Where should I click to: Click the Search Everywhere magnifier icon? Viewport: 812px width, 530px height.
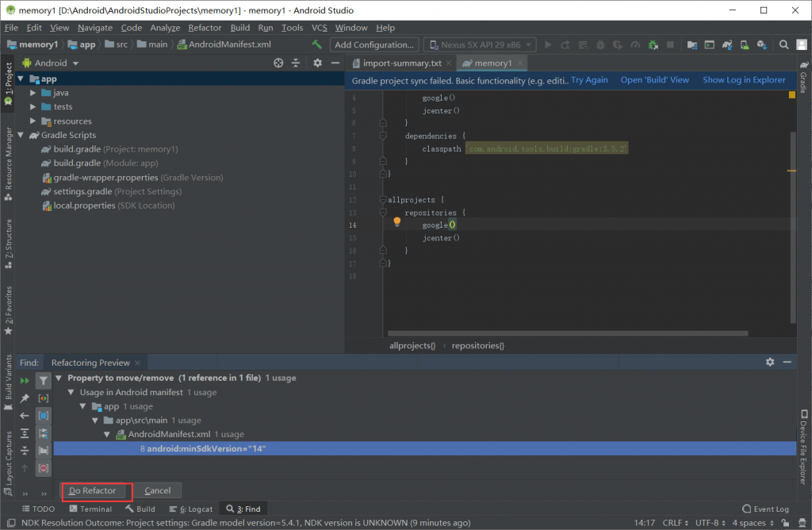tap(784, 45)
